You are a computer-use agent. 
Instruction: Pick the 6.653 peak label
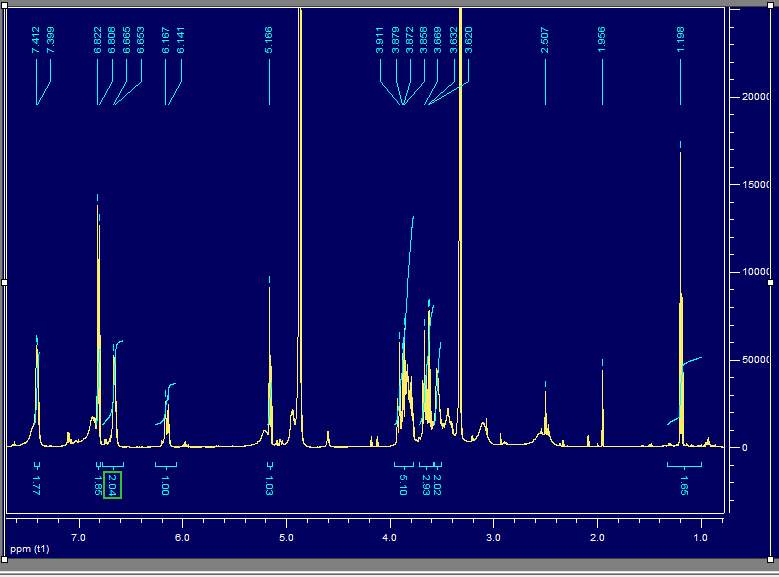coord(141,41)
